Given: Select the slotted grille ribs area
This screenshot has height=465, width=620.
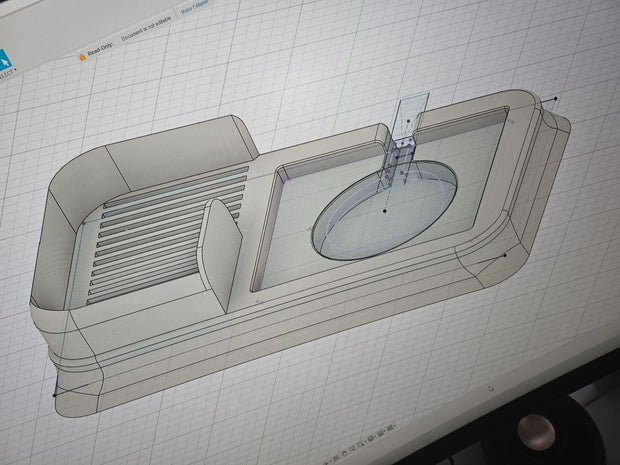Looking at the screenshot, I should click(166, 233).
